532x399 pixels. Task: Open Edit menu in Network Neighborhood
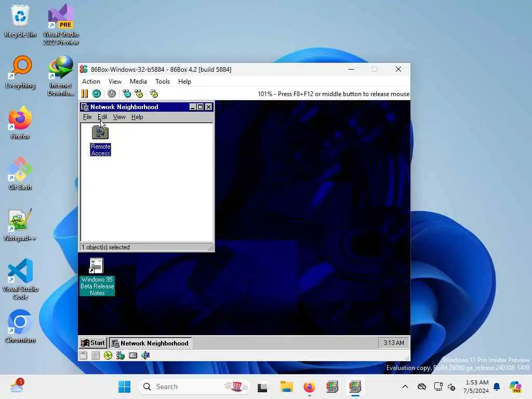point(102,117)
